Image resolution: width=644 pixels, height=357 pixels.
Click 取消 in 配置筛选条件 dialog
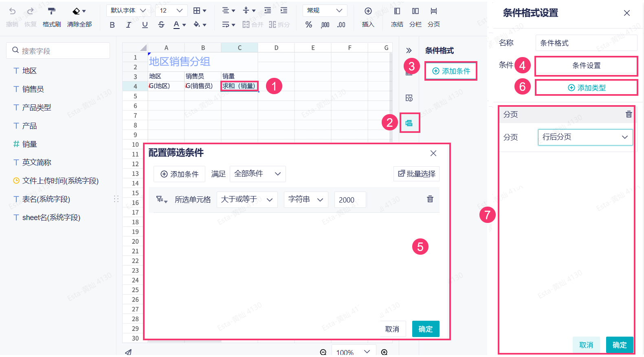coord(392,329)
